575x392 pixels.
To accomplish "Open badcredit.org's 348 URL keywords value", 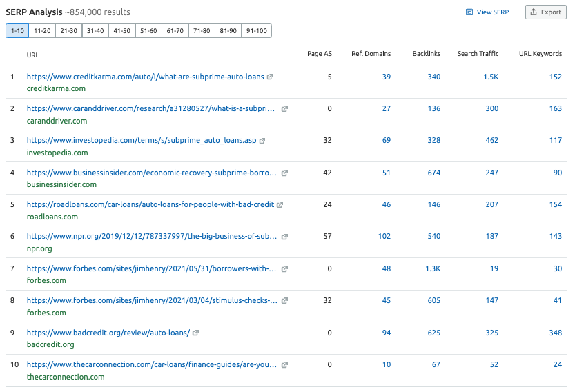I will [556, 333].
